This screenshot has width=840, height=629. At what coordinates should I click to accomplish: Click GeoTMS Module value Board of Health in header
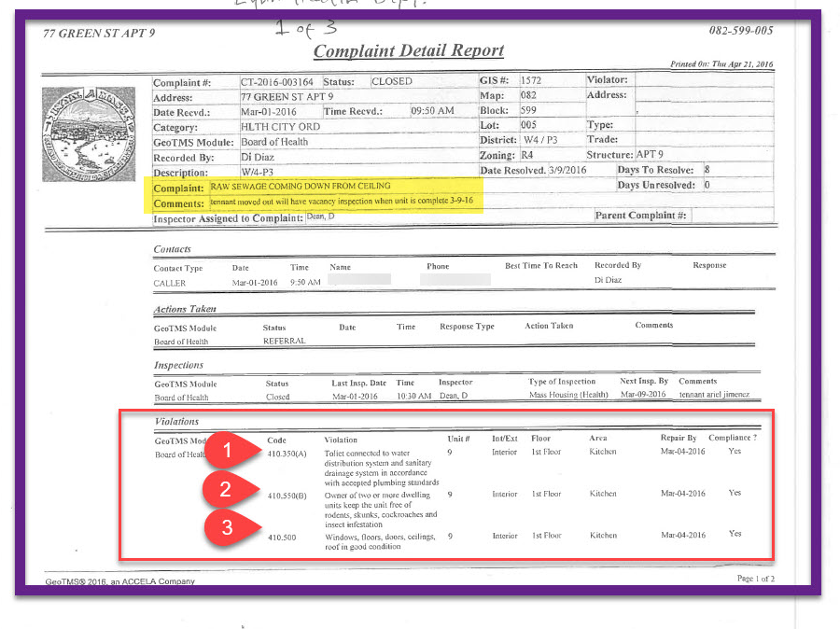point(274,142)
